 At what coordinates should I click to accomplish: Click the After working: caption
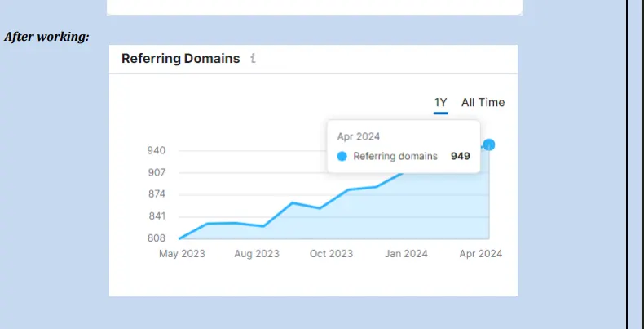pos(46,37)
